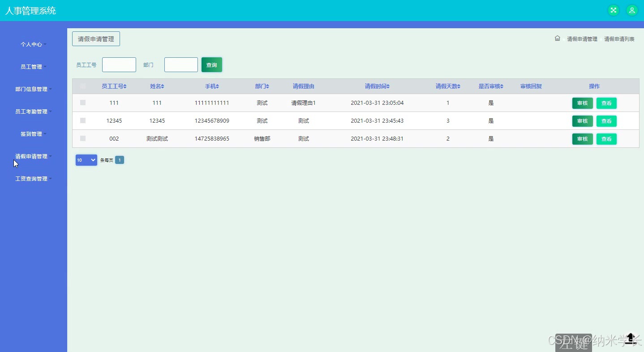
Task: Click 审核 button for employee 002
Action: (583, 139)
